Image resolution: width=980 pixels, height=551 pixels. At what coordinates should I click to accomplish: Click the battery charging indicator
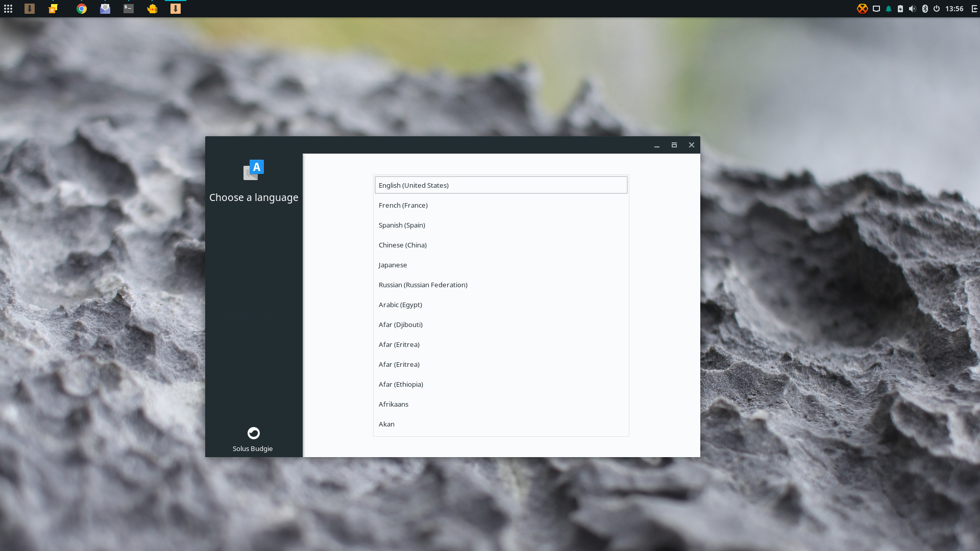900,9
